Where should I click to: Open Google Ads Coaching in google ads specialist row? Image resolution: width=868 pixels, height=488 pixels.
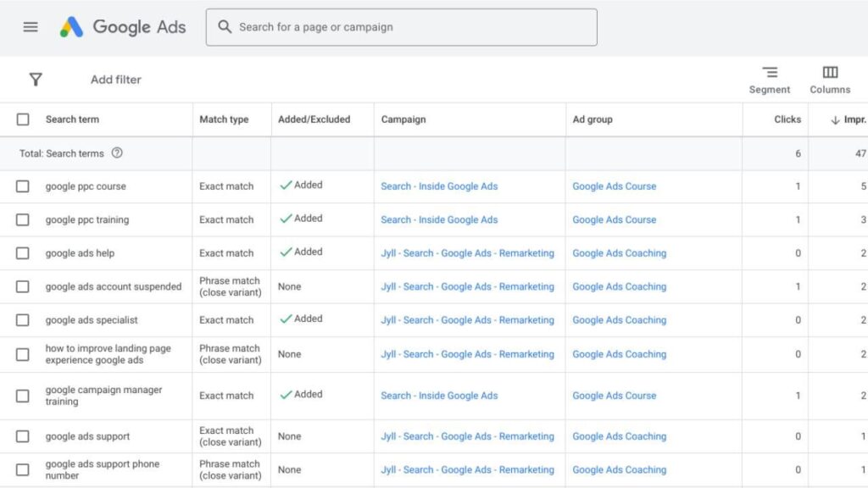click(620, 320)
